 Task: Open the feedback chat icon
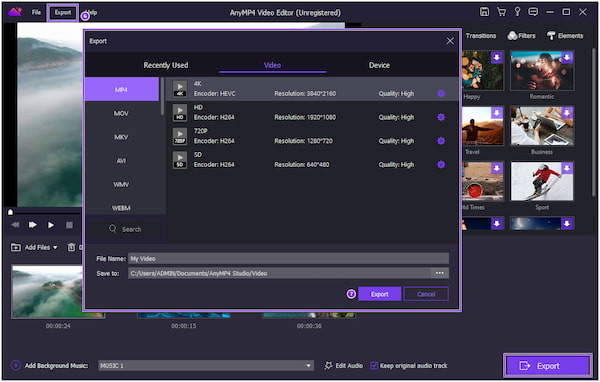(x=533, y=12)
